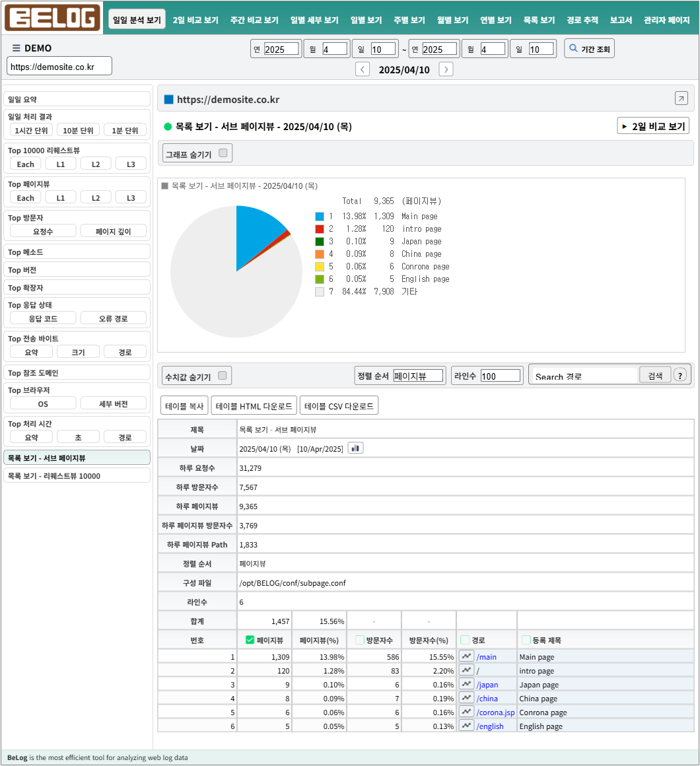
Task: Download the table via 테이블 CSV 다운로드
Action: point(339,405)
